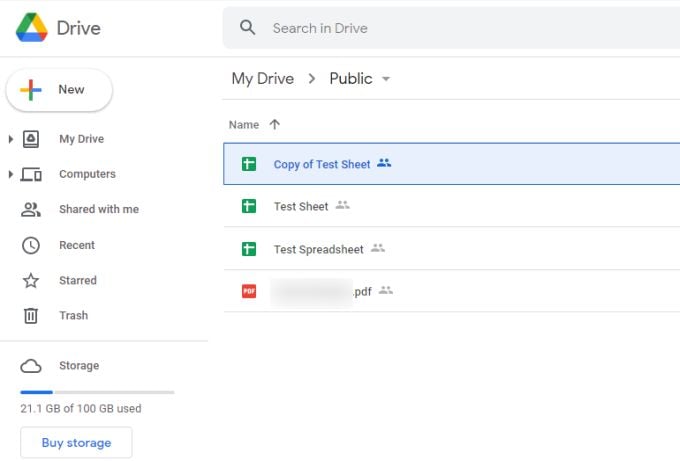Open the Public folder dropdown arrow
Viewport: 680px width, 461px height.
[x=386, y=79]
